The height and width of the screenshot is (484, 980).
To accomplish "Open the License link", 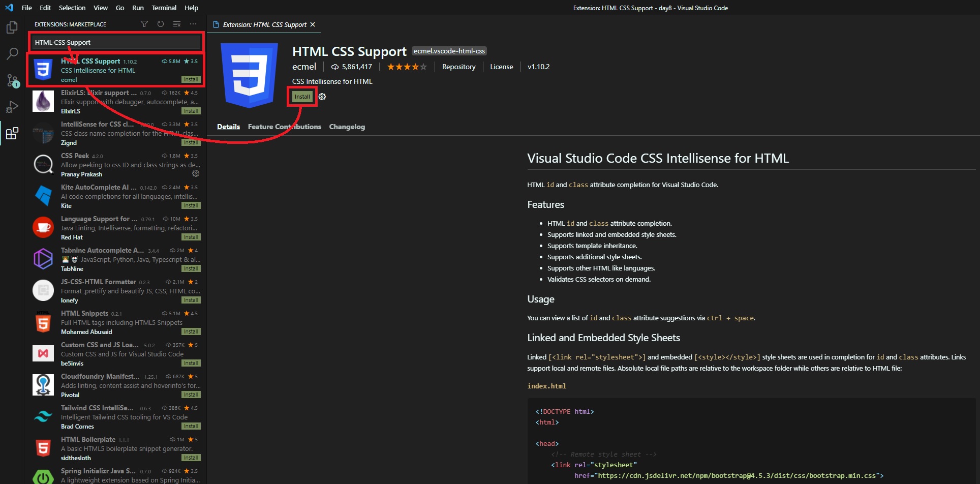I will click(502, 67).
